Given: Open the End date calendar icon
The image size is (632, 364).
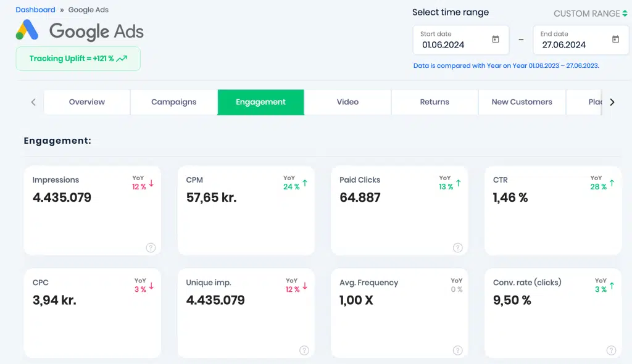Looking at the screenshot, I should click(615, 39).
